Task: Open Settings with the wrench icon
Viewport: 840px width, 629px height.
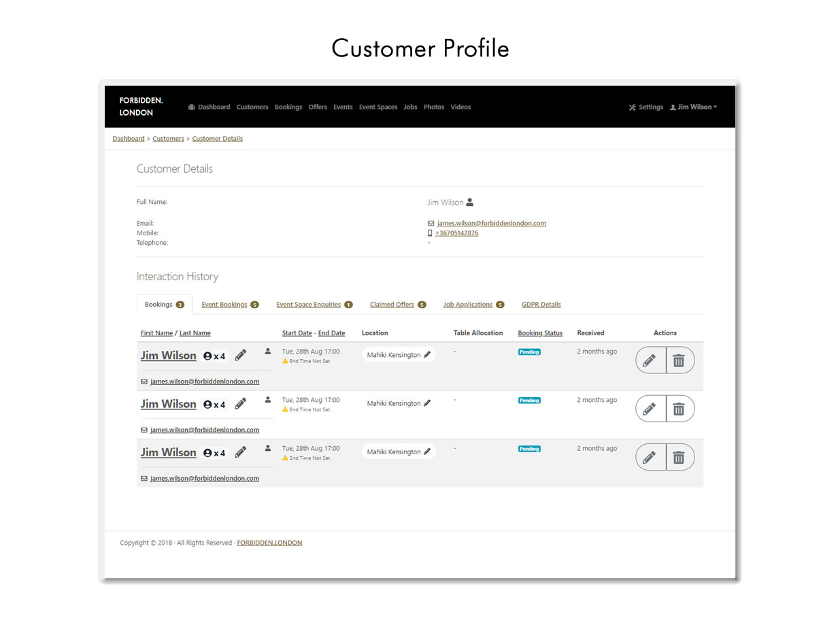Action: (645, 107)
